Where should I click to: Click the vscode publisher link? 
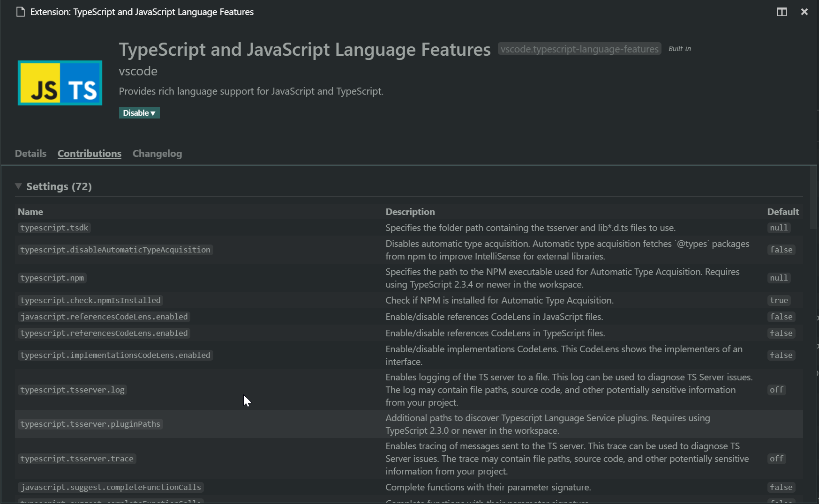coord(138,71)
